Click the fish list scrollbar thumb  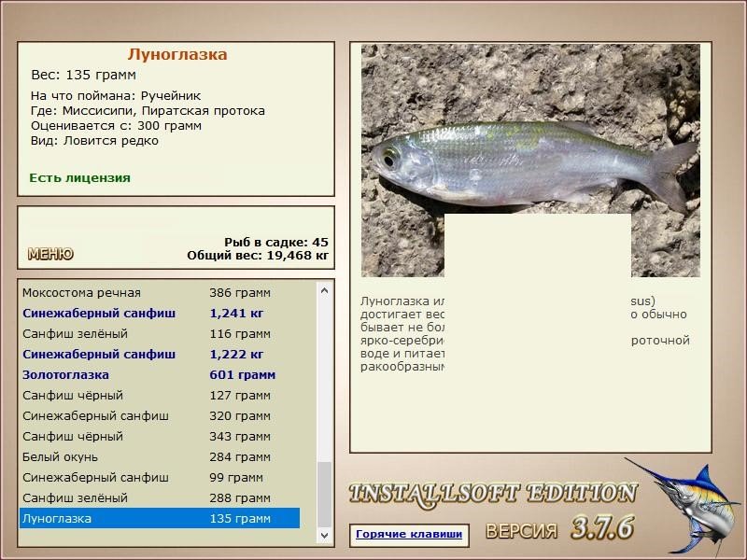[324, 495]
